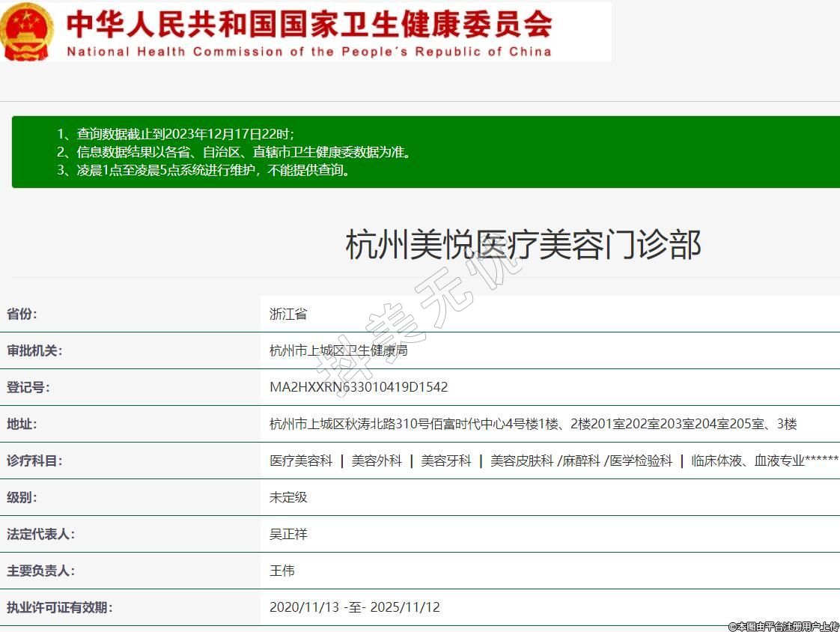840x632 pixels.
Task: Click the license validity dates 2020/11/13 to 2025/11/12
Action: (x=355, y=607)
